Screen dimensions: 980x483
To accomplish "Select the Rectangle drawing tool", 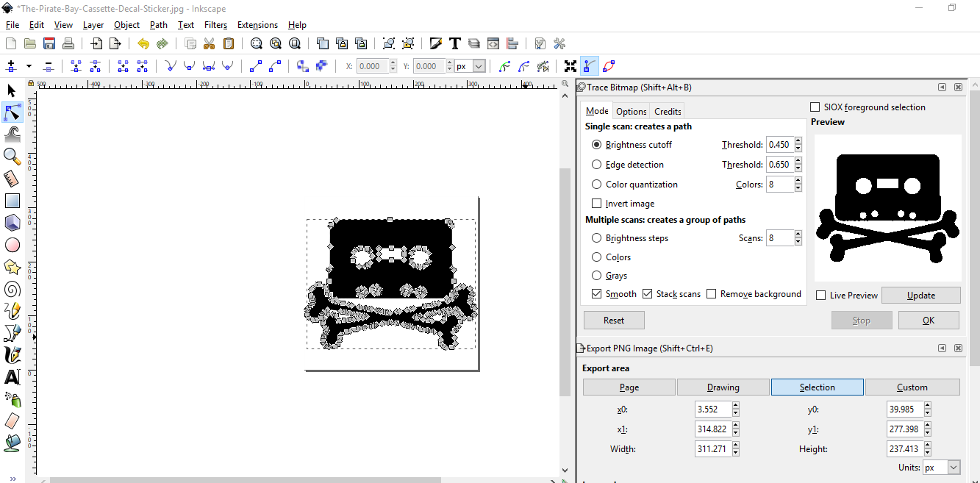I will coord(12,201).
